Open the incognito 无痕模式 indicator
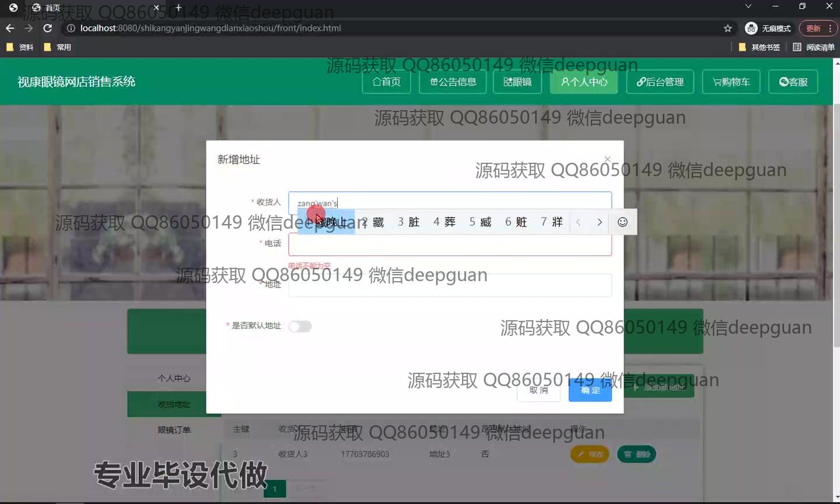 click(768, 28)
